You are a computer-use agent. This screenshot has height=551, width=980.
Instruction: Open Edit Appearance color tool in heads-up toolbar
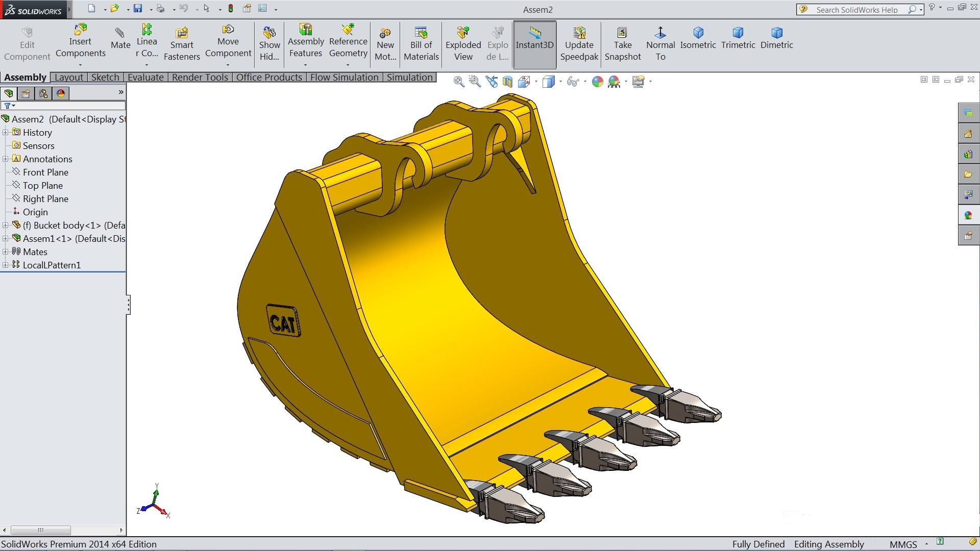pyautogui.click(x=597, y=82)
